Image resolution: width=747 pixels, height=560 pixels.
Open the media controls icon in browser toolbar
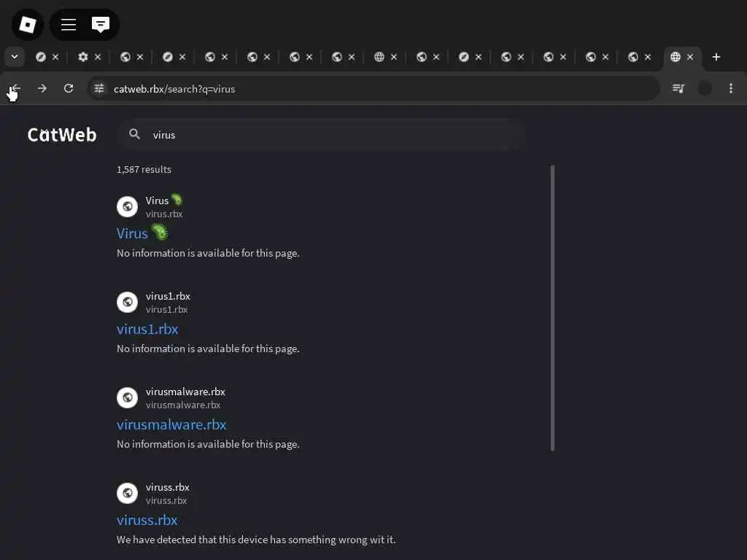point(678,88)
